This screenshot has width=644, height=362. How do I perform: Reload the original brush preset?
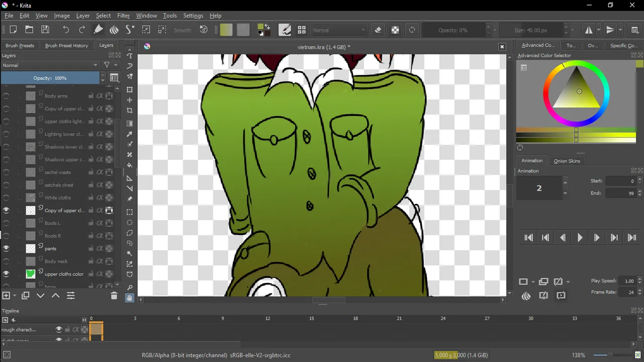coord(412,30)
